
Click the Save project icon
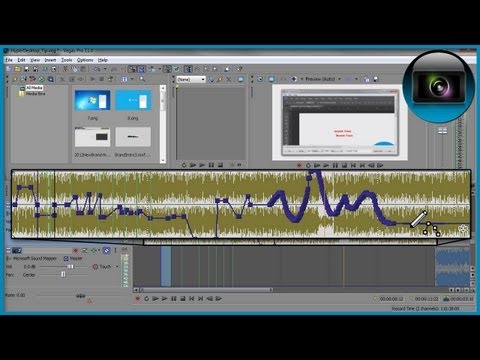pos(26,69)
